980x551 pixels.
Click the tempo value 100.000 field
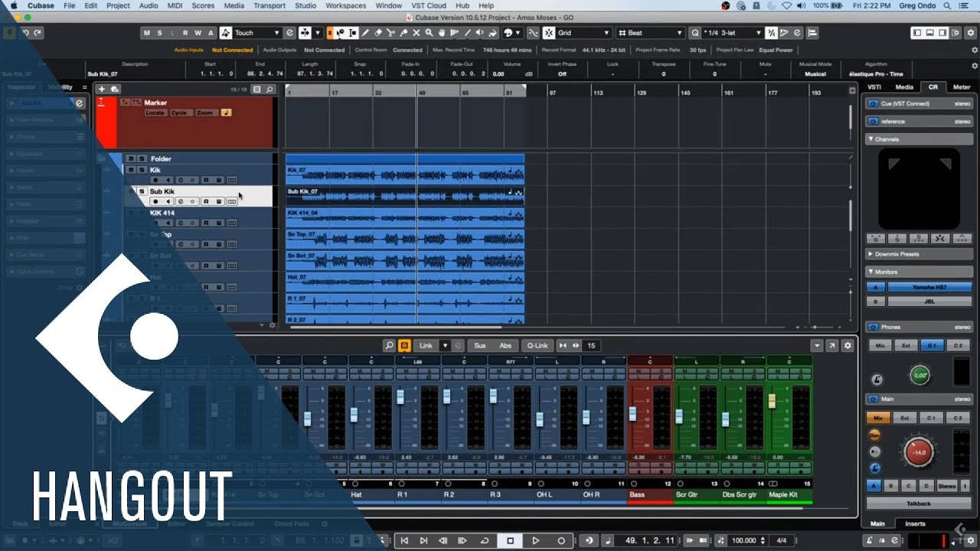coord(745,540)
